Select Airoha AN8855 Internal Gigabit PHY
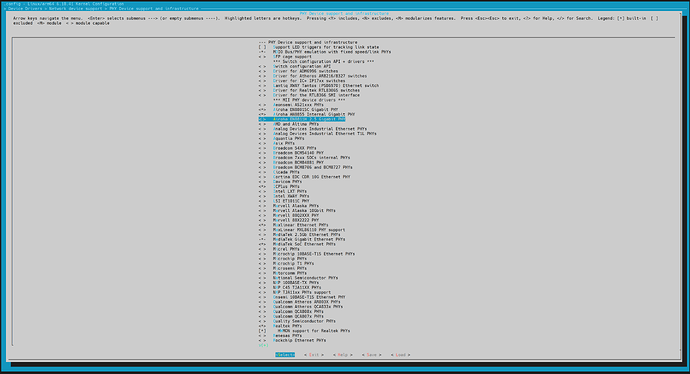The image size is (690, 374). 307,114
